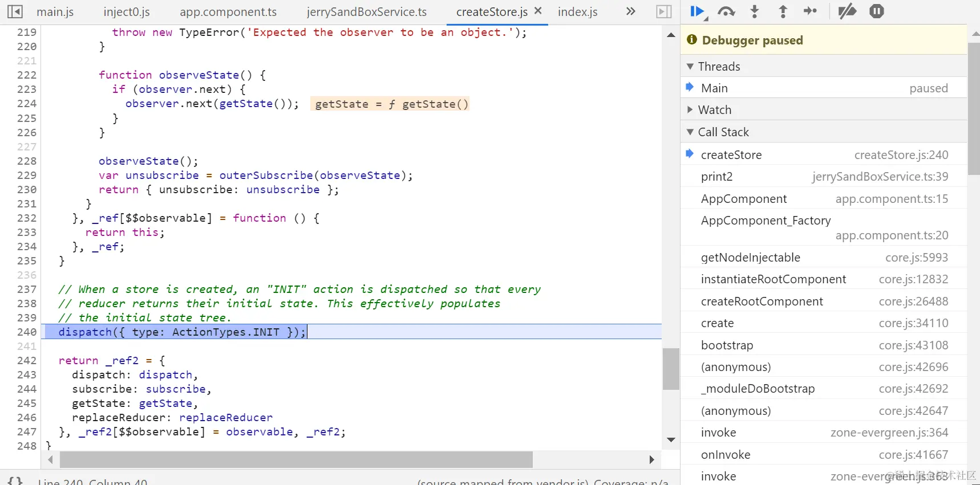This screenshot has height=485, width=980.
Task: Click 'return _ref2 = {' code line
Action: [x=112, y=360]
